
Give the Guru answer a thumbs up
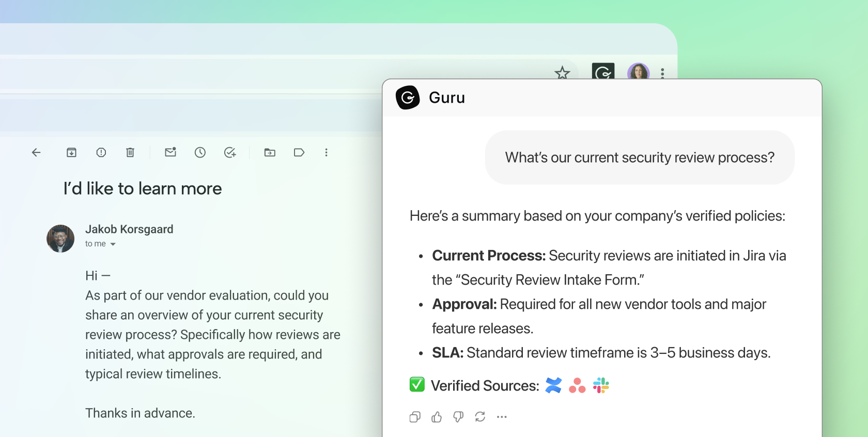[x=437, y=417]
